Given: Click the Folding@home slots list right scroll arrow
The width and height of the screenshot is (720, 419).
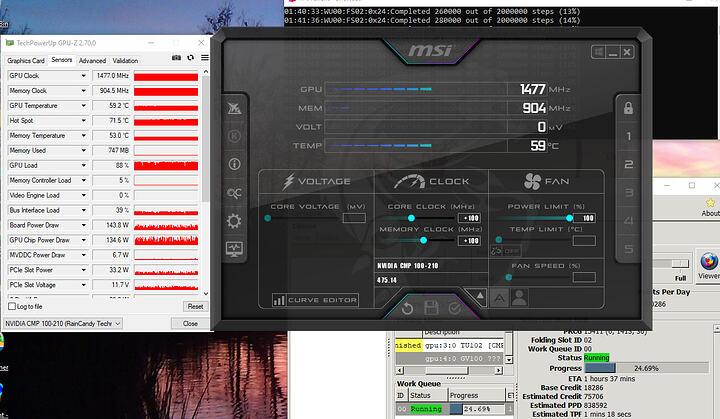Looking at the screenshot, I should [498, 370].
